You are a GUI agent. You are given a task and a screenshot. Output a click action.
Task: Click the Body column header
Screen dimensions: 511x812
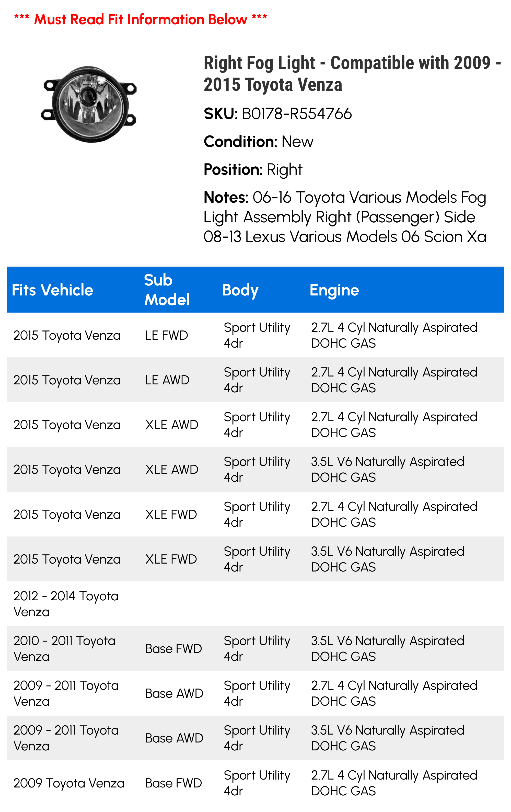pos(240,290)
